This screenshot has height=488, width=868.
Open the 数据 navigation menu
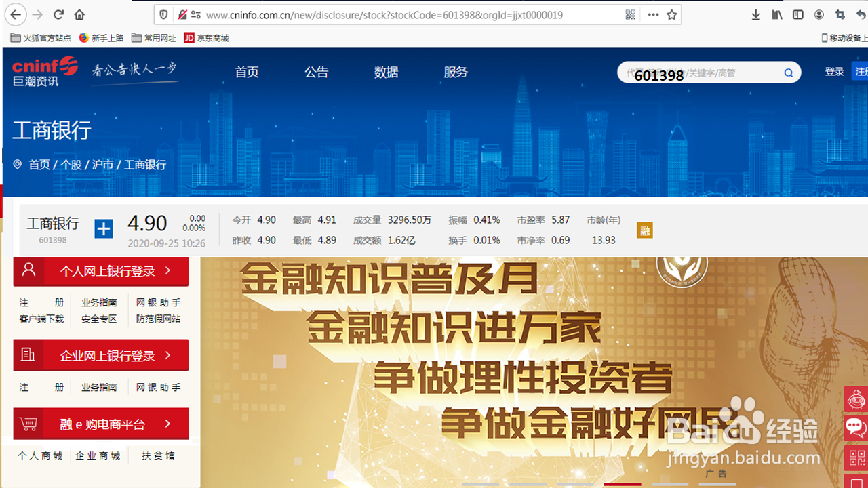click(x=387, y=72)
